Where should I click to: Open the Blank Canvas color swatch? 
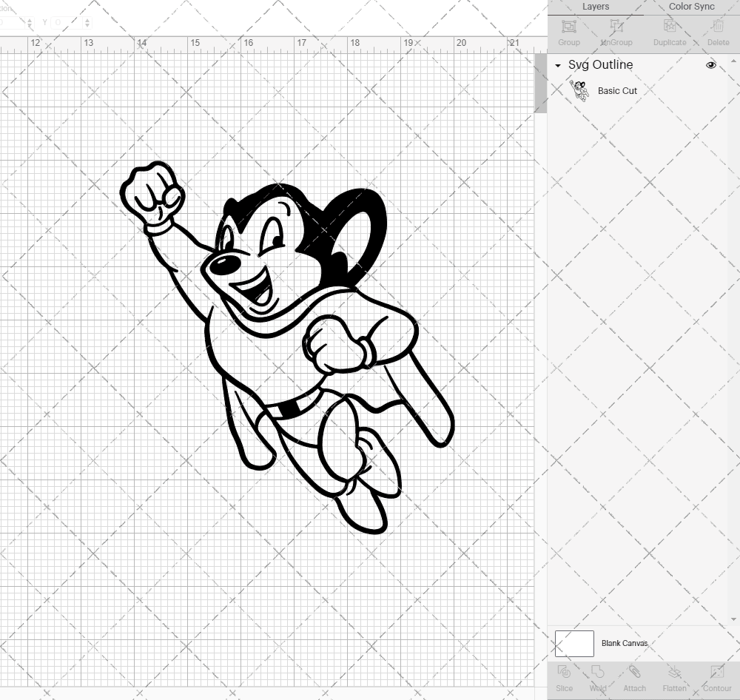(574, 643)
